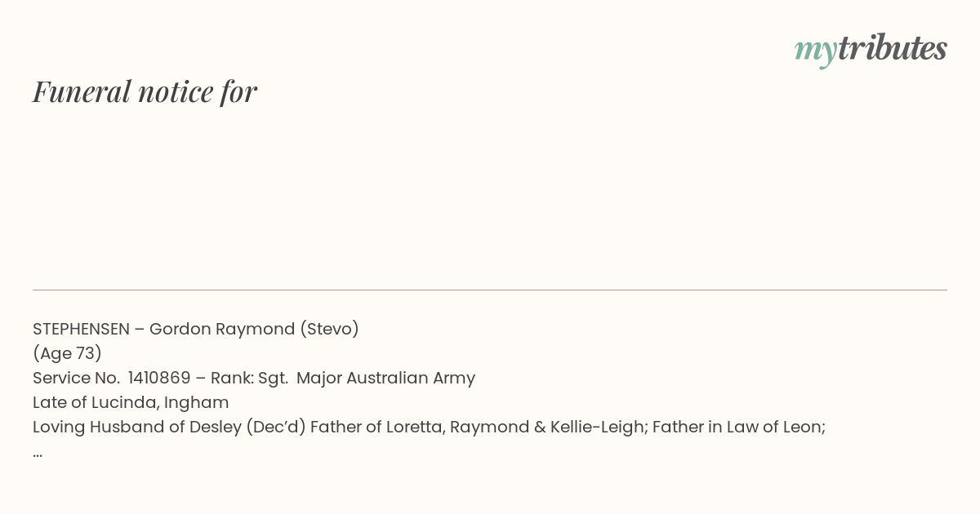This screenshot has height=514, width=980.
Task: Click the word 'Funeral' in the heading
Action: [x=82, y=91]
